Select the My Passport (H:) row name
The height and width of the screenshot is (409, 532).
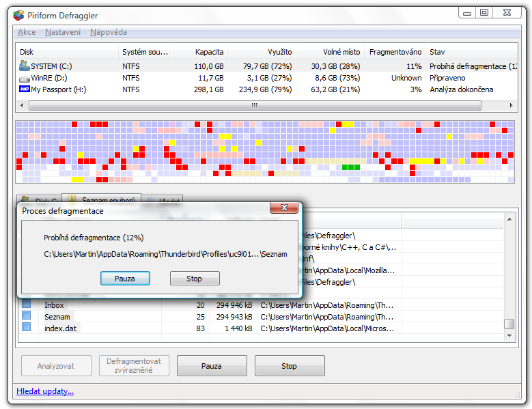(x=59, y=89)
